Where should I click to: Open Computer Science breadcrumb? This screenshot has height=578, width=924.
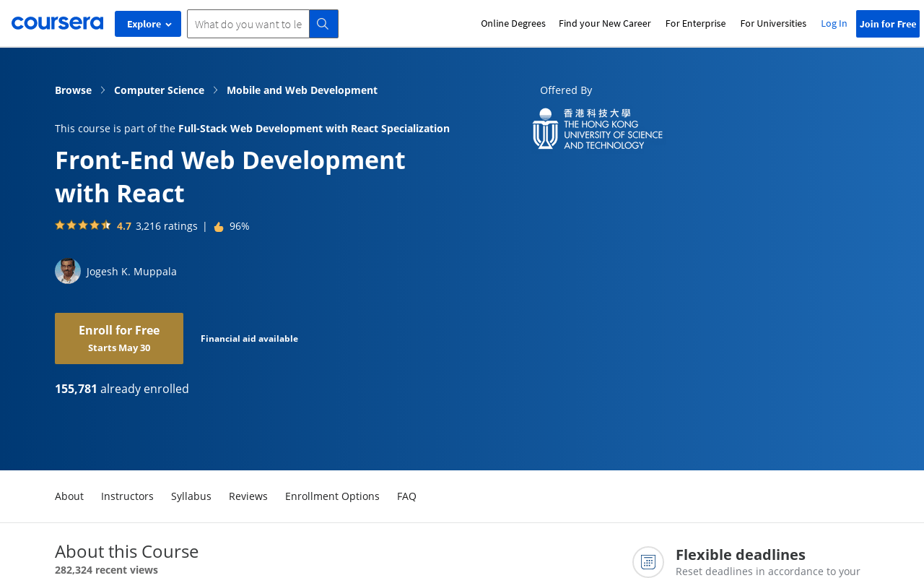coord(159,90)
